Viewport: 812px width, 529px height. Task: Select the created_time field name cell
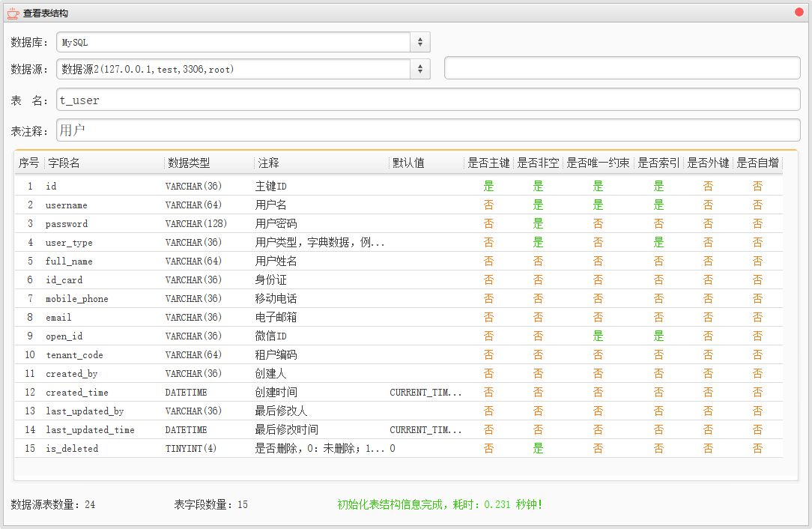76,392
